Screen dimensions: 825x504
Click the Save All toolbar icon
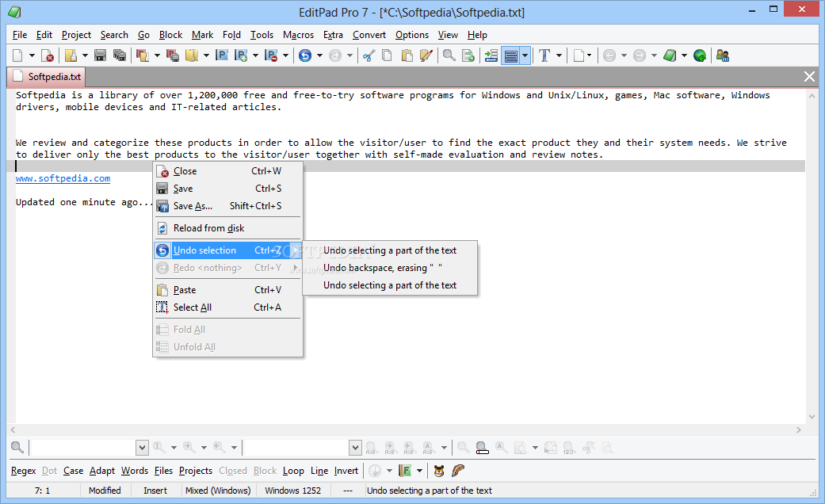point(120,55)
